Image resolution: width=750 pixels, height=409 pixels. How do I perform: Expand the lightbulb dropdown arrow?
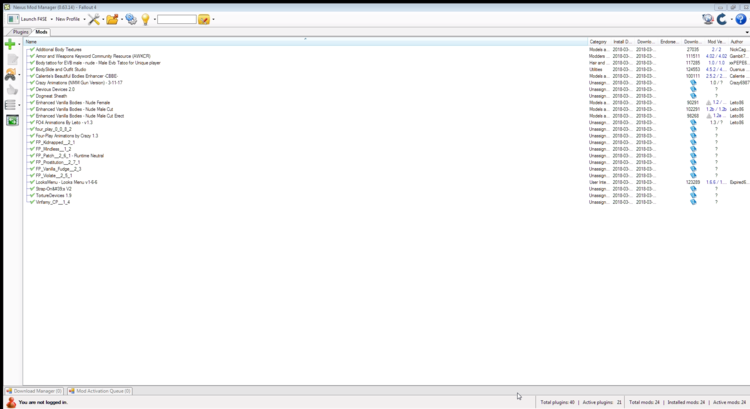(x=154, y=20)
